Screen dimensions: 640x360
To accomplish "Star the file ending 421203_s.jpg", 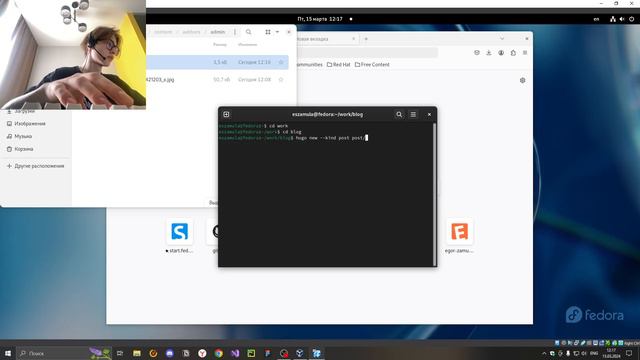I will (x=281, y=80).
